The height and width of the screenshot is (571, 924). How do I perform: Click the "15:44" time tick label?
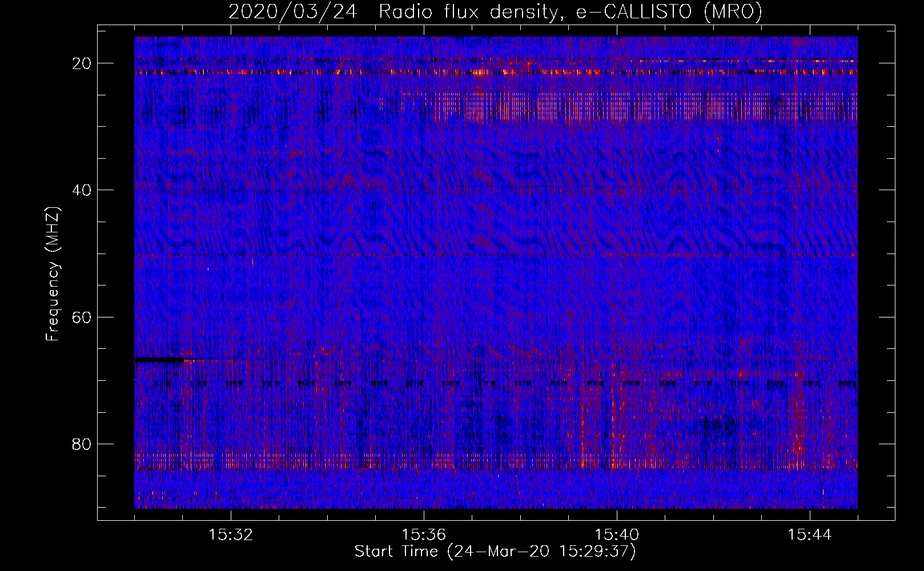tap(810, 535)
